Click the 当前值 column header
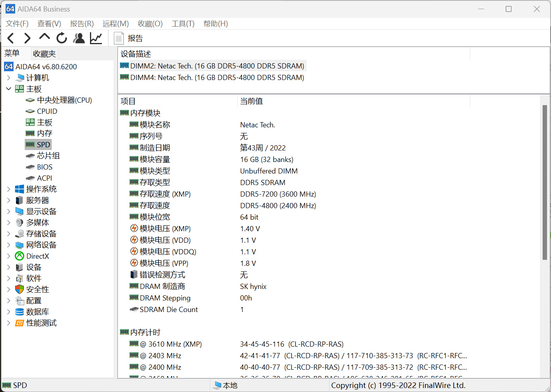This screenshot has height=392, width=551. click(x=354, y=101)
